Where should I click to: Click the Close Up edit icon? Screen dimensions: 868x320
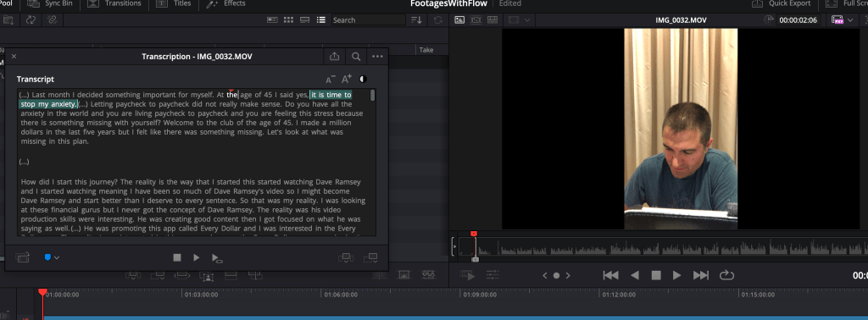tap(207, 275)
